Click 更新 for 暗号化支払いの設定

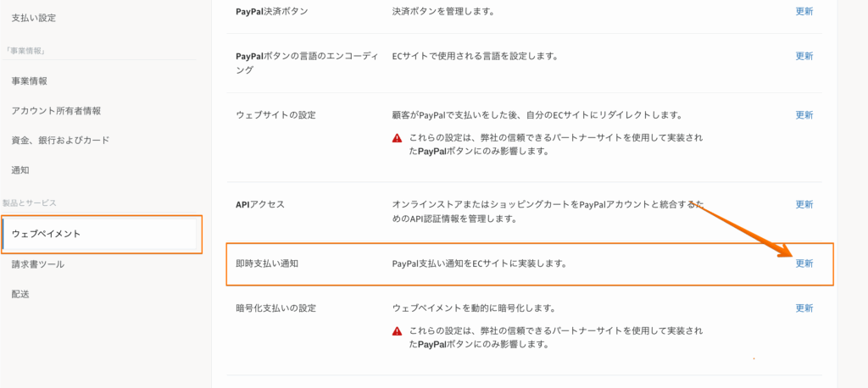point(804,308)
